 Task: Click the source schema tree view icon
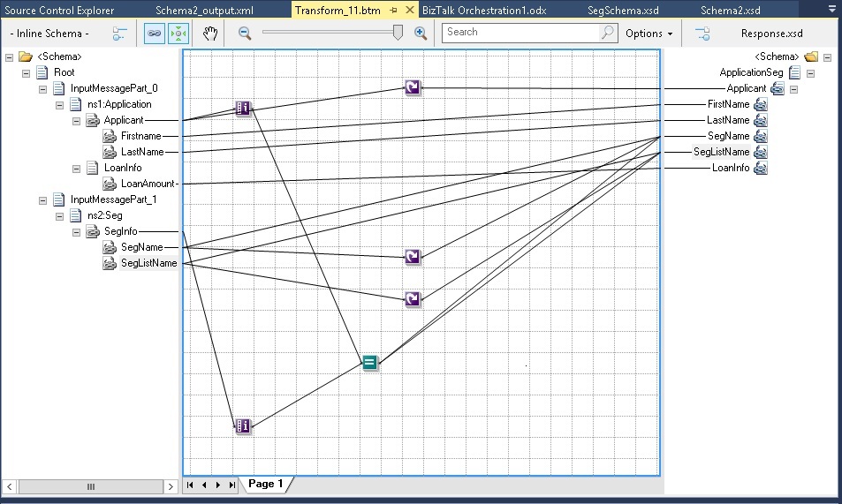coord(119,34)
